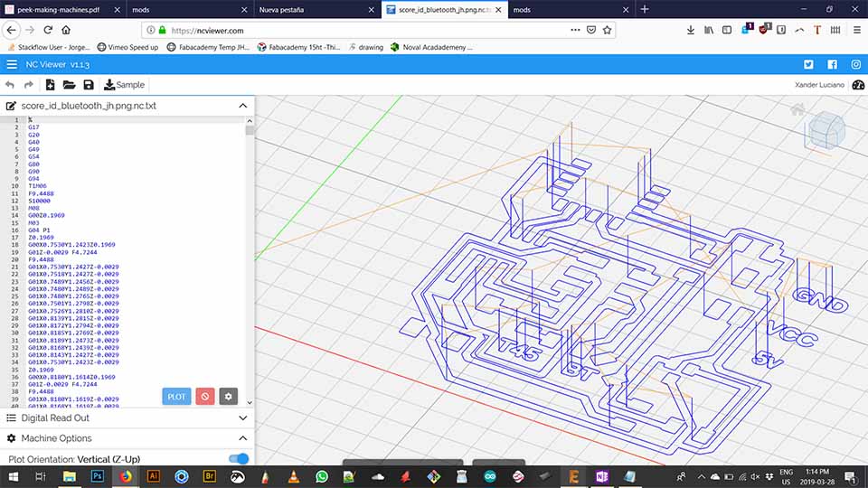Viewport: 868px width, 488px height.
Task: Open the Windows Start menu
Action: [13, 476]
